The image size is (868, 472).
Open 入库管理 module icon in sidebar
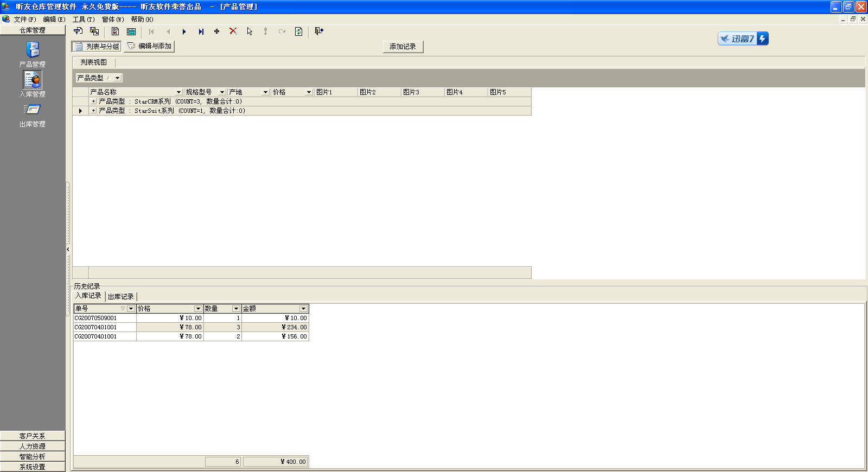[33, 80]
